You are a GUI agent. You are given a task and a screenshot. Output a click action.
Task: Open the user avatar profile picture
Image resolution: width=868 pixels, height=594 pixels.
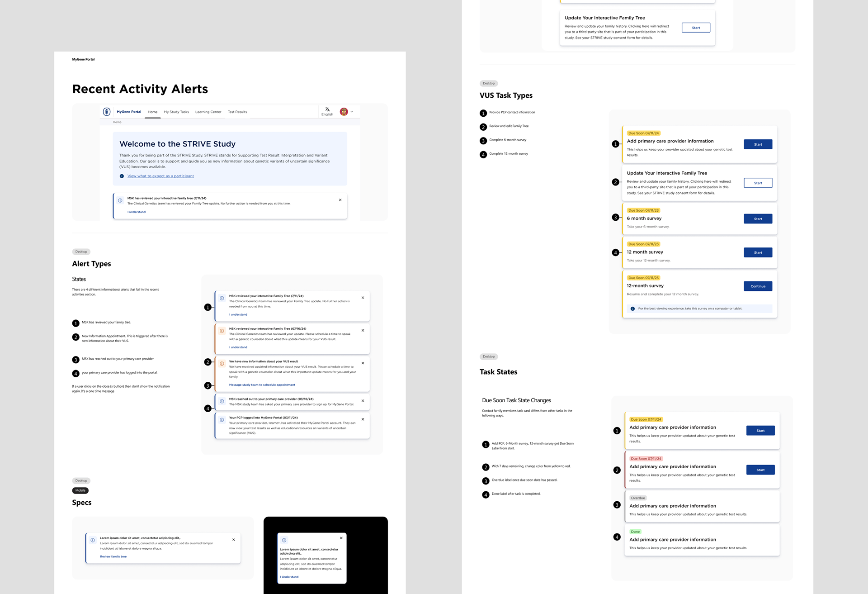point(344,112)
